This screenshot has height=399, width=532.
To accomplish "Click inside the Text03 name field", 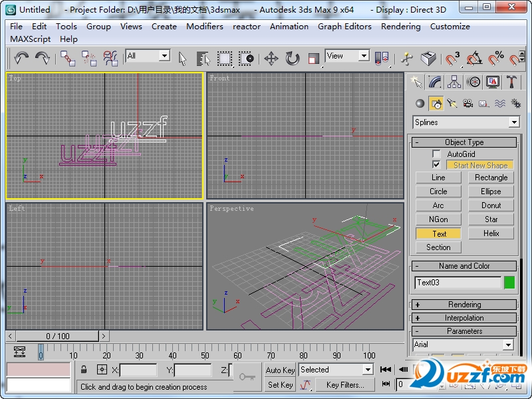I will [456, 283].
